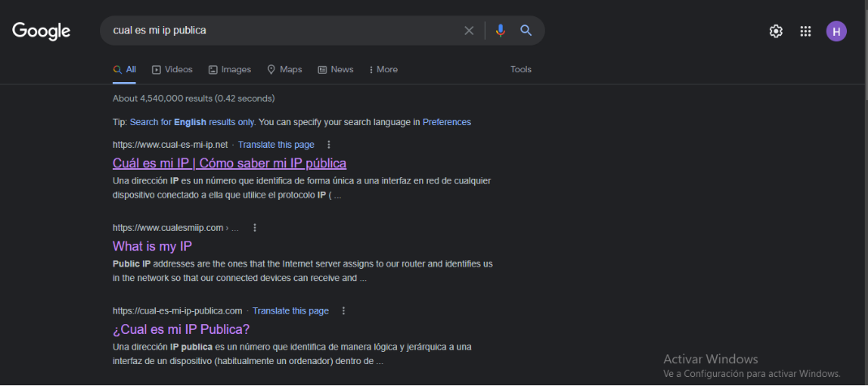This screenshot has width=868, height=386.
Task: Switch to the Maps tab
Action: click(x=284, y=70)
